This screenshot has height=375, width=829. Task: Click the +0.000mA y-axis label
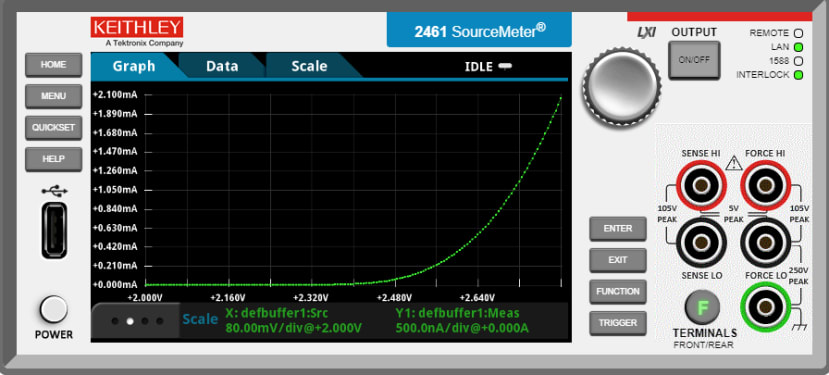115,285
